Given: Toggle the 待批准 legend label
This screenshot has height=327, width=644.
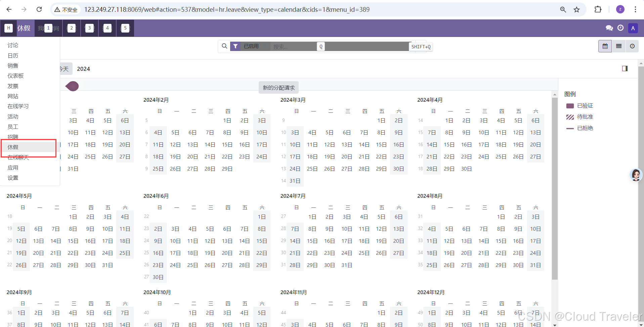Looking at the screenshot, I should 585,117.
